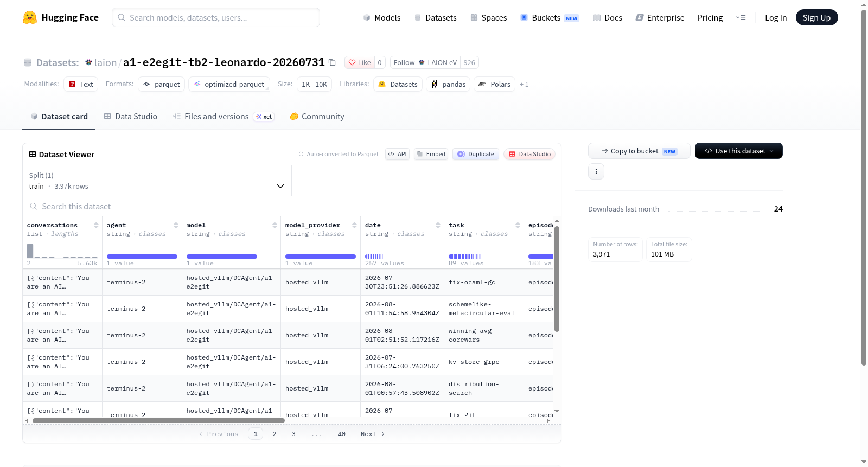Go to the Community tab
This screenshot has height=467, width=868.
coord(317,117)
